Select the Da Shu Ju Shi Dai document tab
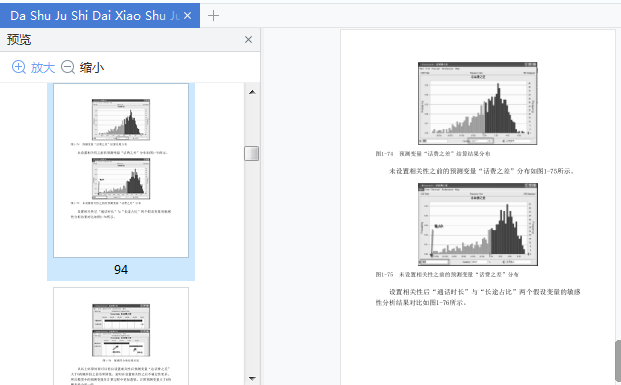 [95, 15]
